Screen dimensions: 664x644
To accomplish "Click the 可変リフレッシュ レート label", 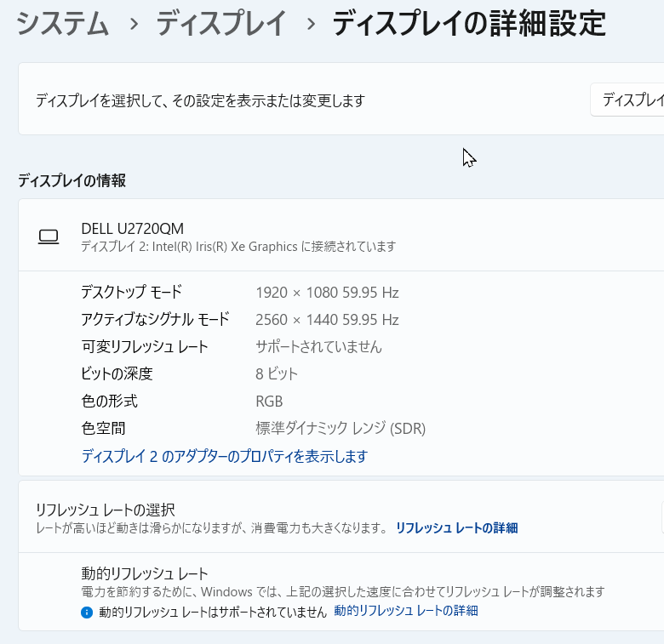I will (x=145, y=347).
